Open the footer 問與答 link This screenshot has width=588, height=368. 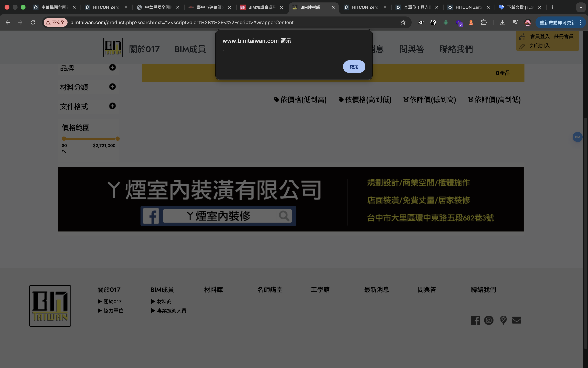pos(427,290)
